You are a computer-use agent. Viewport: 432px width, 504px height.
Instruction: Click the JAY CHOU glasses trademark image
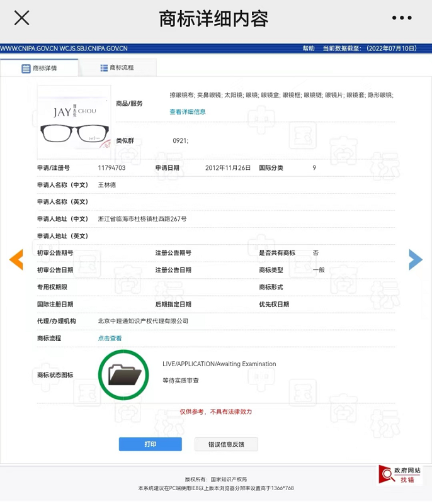click(x=74, y=122)
